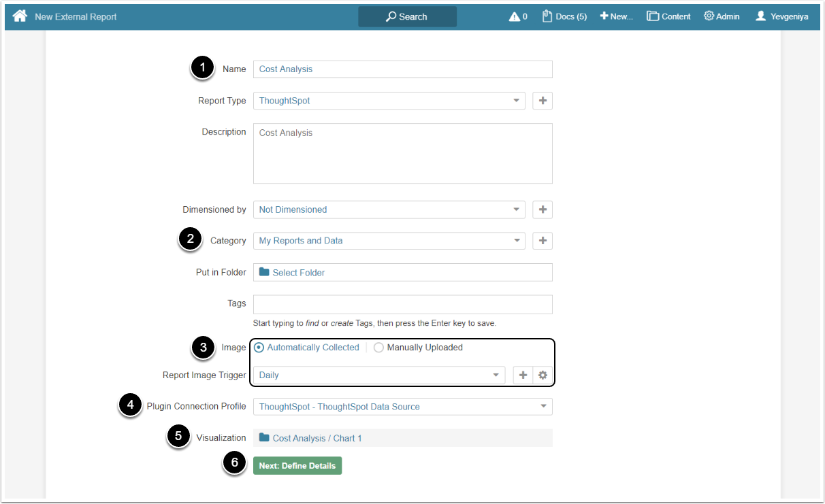Open the Admin menu
The height and width of the screenshot is (504, 825).
(x=722, y=16)
